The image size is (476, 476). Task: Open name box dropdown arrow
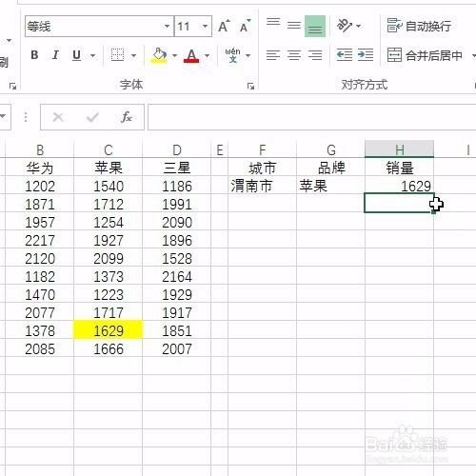pos(3,116)
